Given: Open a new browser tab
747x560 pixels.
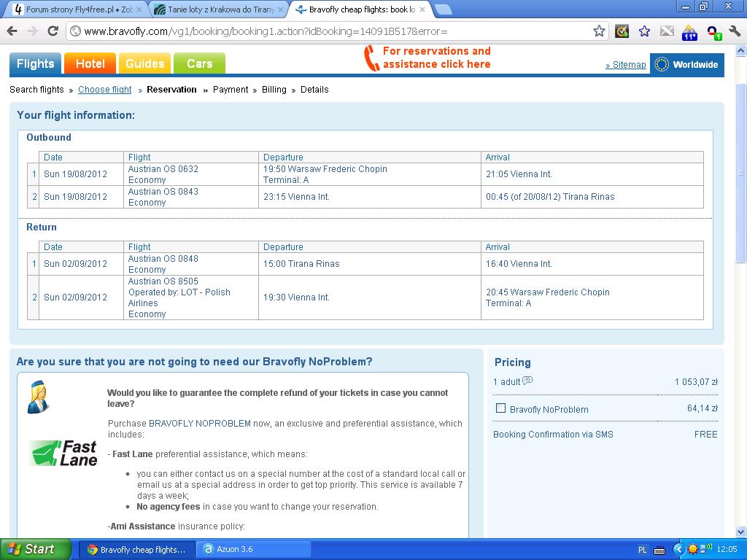Looking at the screenshot, I should click(x=443, y=9).
